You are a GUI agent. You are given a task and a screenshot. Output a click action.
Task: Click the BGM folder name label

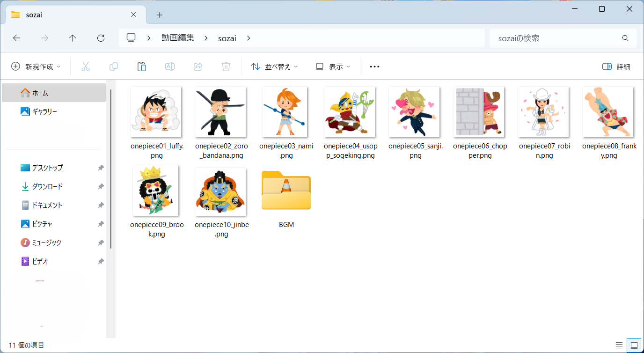pyautogui.click(x=286, y=225)
